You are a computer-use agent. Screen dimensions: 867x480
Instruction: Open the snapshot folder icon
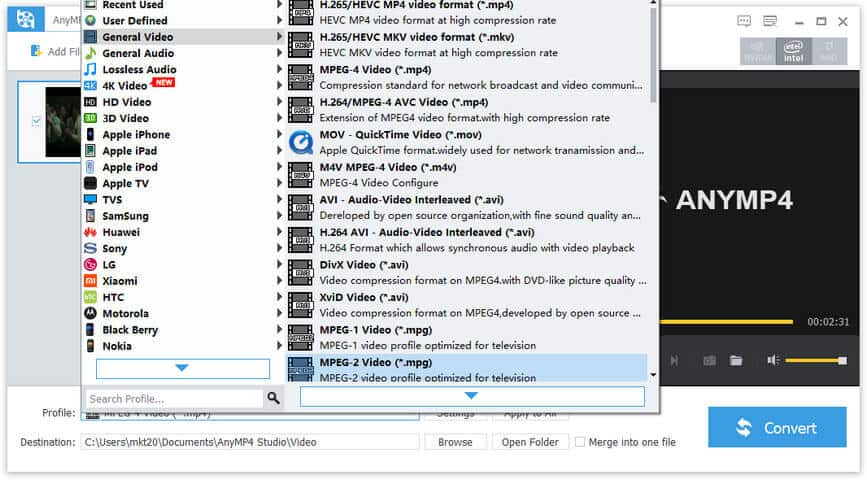coord(736,361)
